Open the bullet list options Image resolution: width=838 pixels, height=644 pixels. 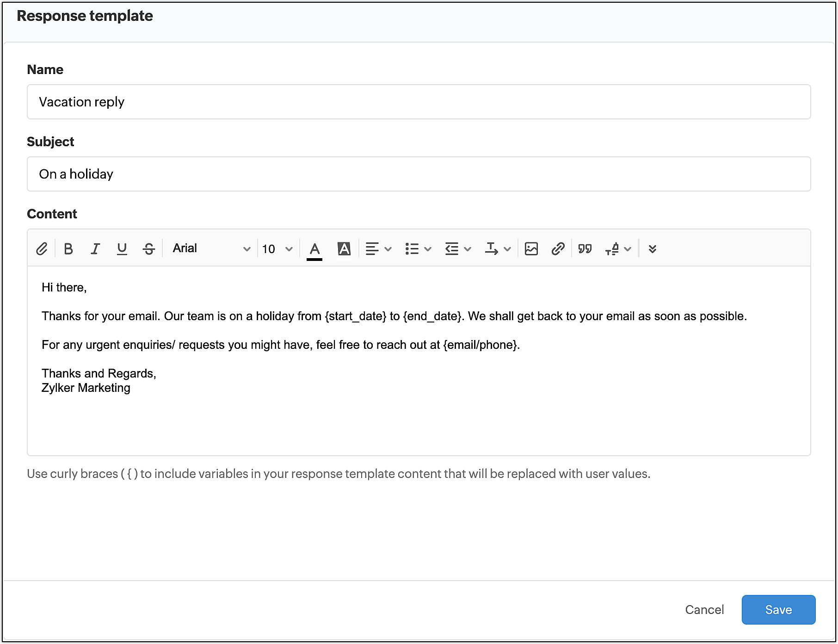[x=418, y=249]
